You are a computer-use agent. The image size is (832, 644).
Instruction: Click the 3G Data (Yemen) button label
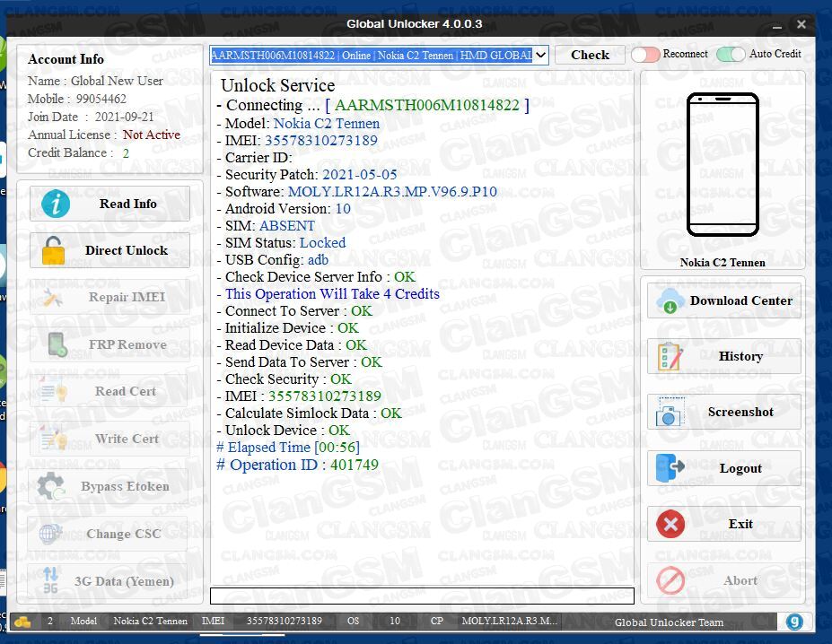(x=124, y=581)
